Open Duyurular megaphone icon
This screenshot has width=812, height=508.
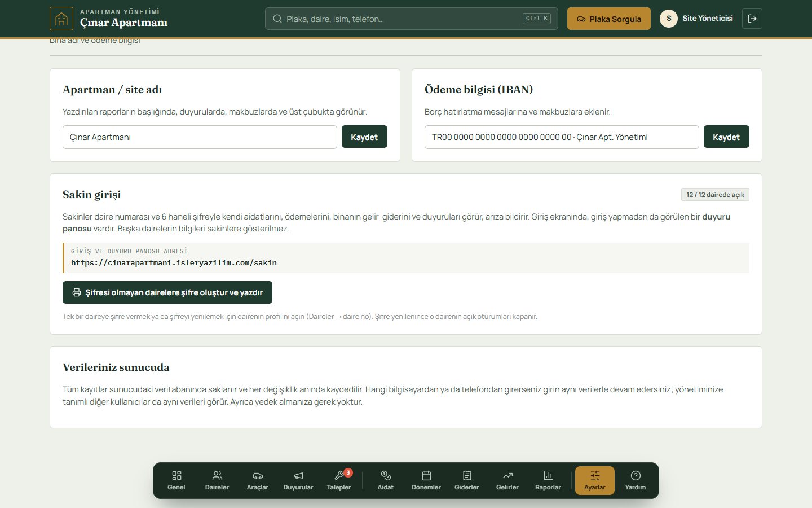coord(298,480)
